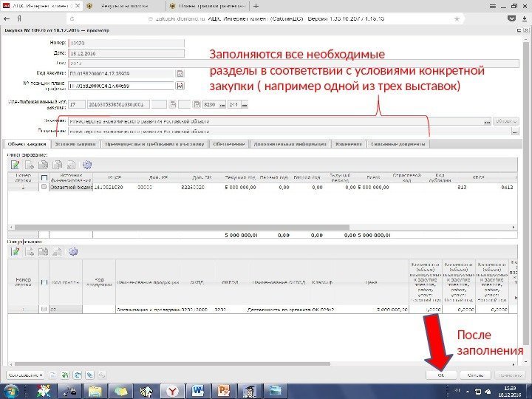The image size is (532, 399).
Task: Toggle the select-all checkbox in the Спецификация header
Action: (x=44, y=282)
